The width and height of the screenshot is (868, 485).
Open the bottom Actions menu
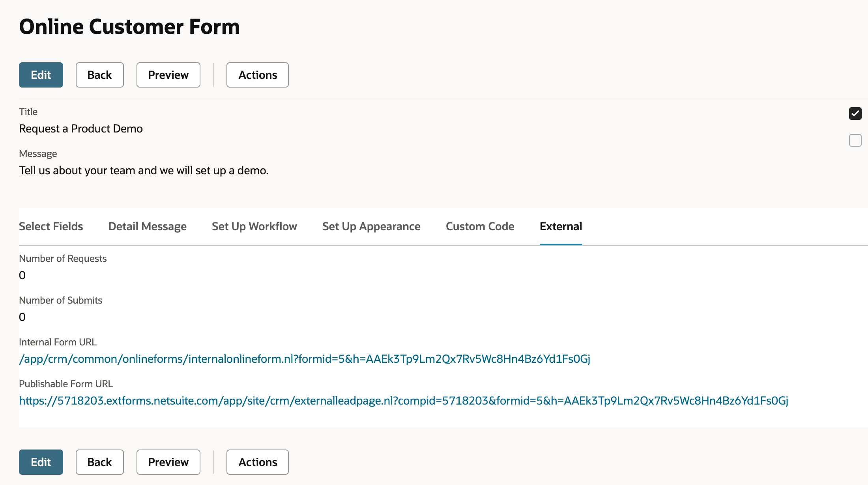258,462
